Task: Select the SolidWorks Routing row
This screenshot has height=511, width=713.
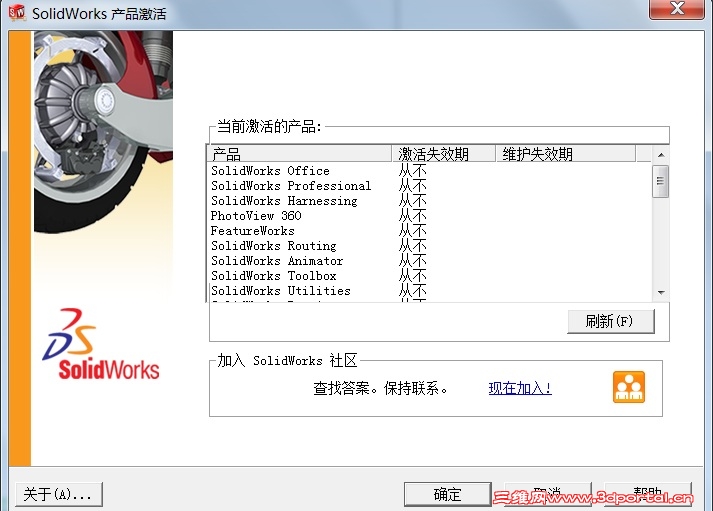Action: tap(431, 246)
